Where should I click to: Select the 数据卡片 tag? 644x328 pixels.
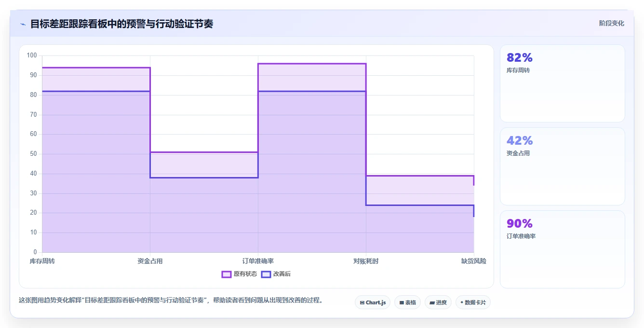point(473,302)
